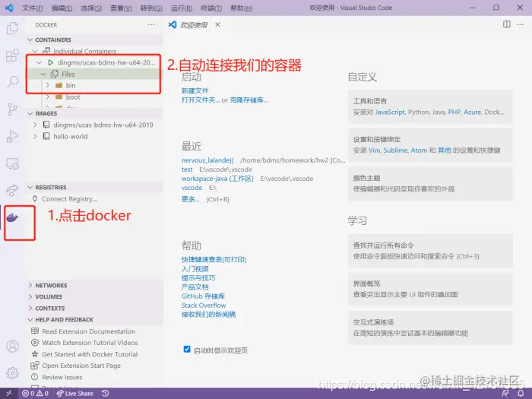Screen dimensions: 532x399
Task: Open the GitHub 存储库 link
Action: click(x=203, y=296)
